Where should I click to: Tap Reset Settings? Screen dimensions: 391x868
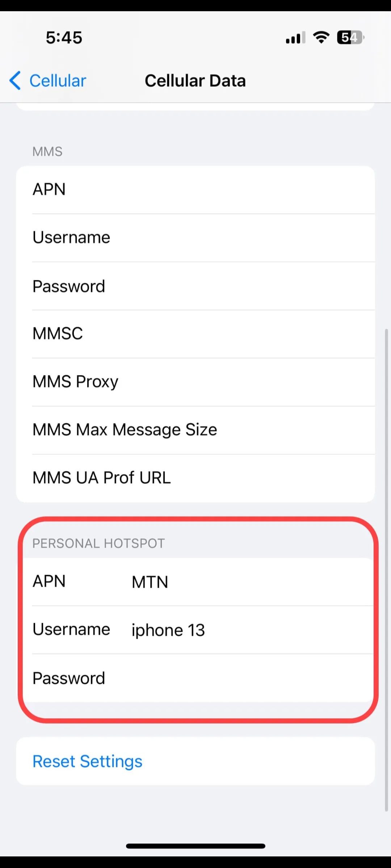click(88, 761)
